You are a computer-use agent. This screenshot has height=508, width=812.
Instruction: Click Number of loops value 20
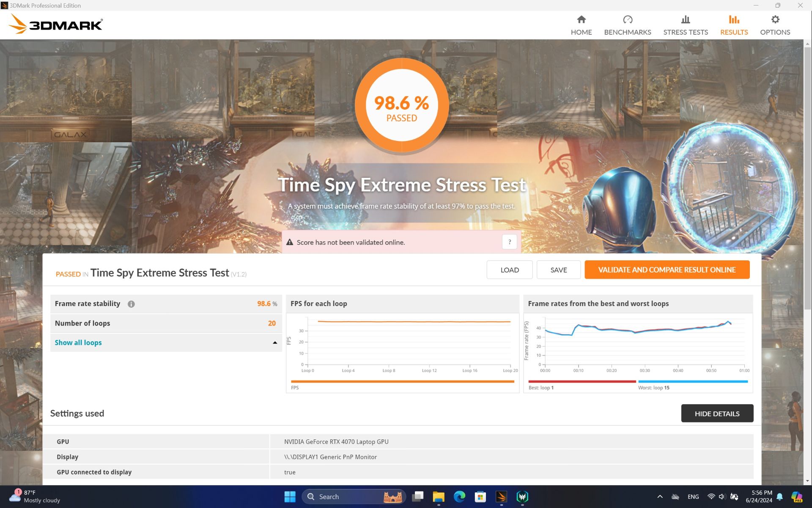[x=272, y=323]
